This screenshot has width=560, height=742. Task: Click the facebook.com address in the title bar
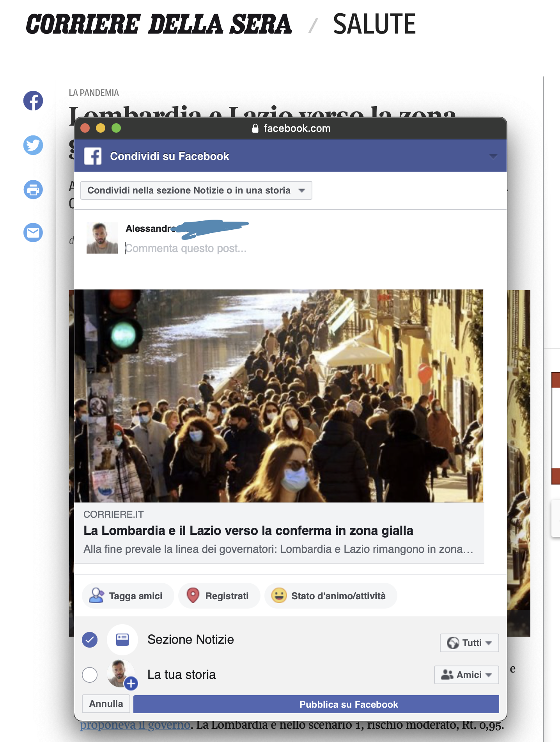click(297, 128)
